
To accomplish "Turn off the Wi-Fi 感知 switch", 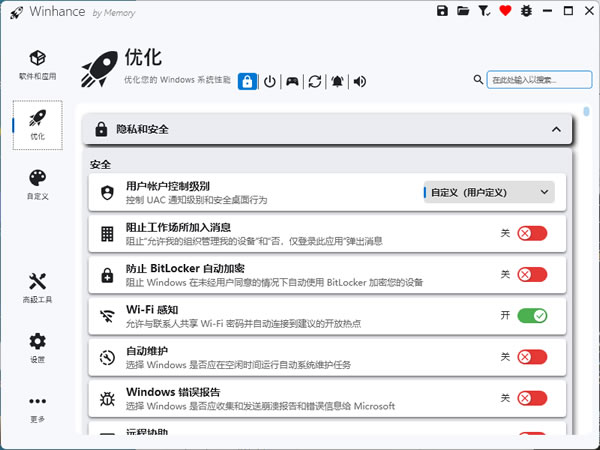I will pos(532,316).
